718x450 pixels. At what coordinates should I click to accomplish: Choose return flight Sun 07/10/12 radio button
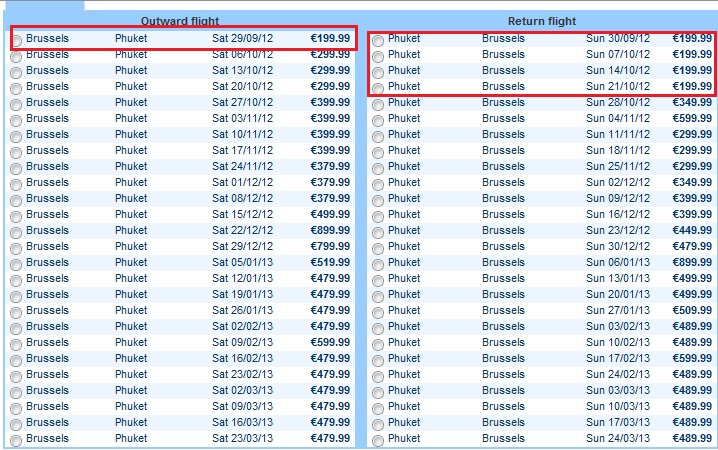click(x=378, y=57)
